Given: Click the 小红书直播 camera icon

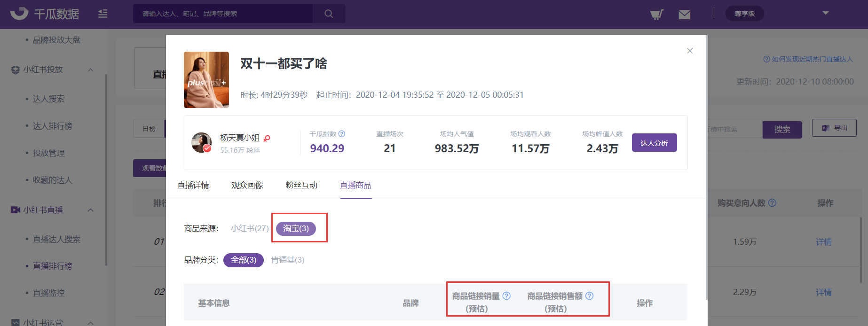Looking at the screenshot, I should pos(15,210).
